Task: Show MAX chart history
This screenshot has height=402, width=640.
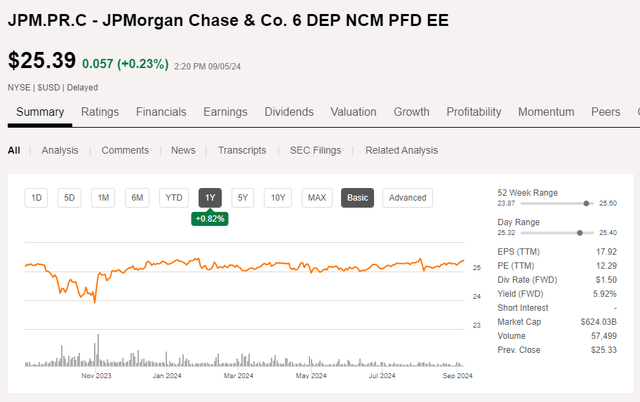Action: 317,197
